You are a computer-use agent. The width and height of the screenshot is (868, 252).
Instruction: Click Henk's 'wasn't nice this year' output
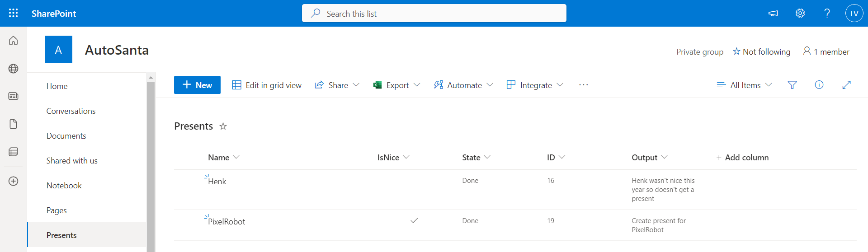pos(663,189)
